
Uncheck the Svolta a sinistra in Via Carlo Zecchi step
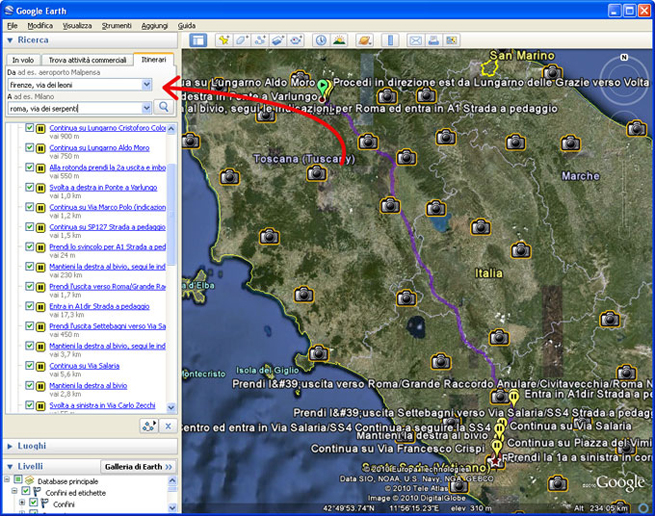(29, 404)
